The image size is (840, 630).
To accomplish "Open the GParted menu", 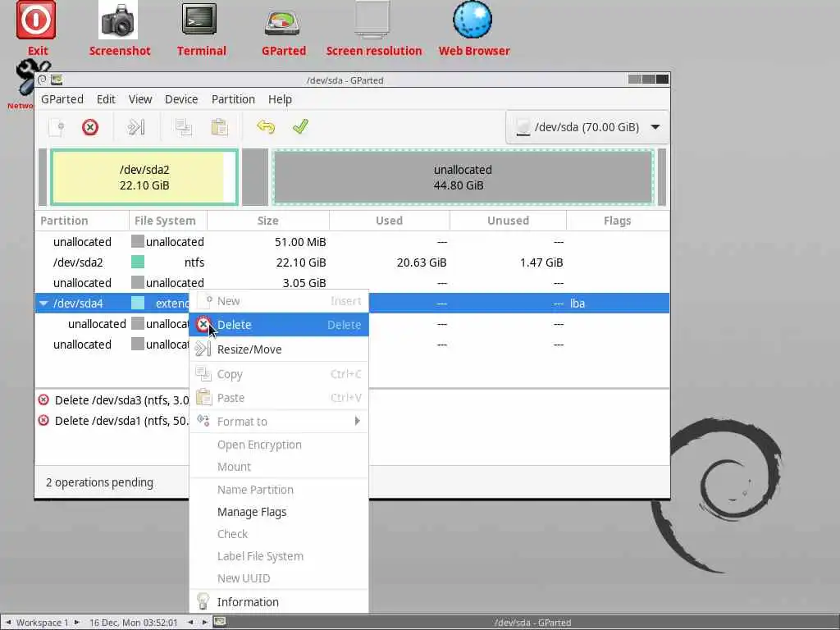I will (62, 99).
